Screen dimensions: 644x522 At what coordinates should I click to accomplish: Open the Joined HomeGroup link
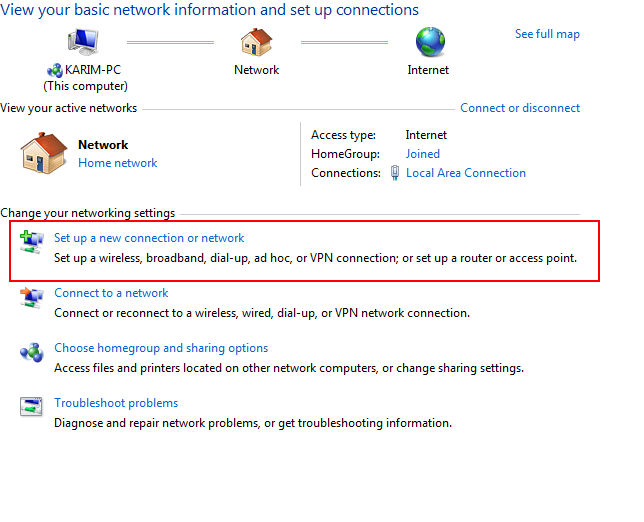pyautogui.click(x=422, y=154)
